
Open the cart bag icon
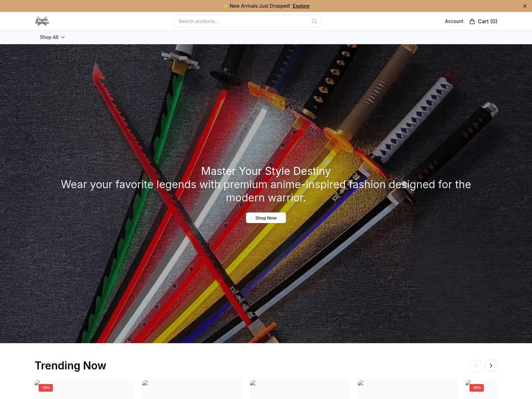click(x=472, y=21)
